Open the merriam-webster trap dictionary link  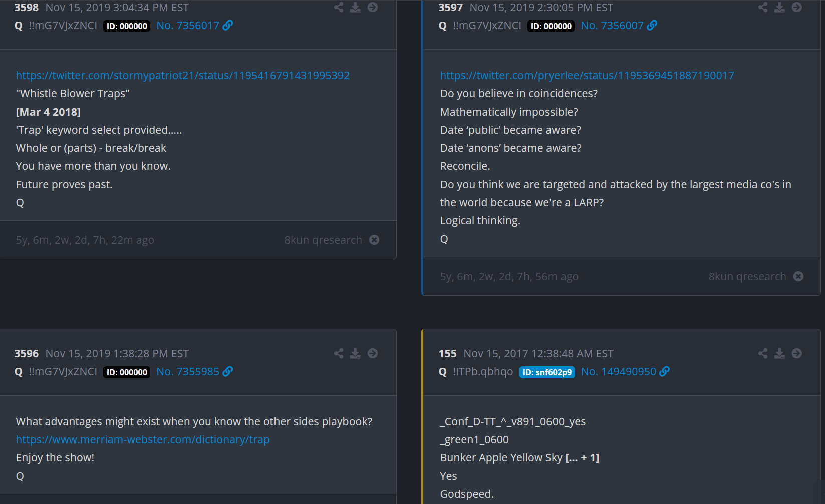tap(143, 439)
